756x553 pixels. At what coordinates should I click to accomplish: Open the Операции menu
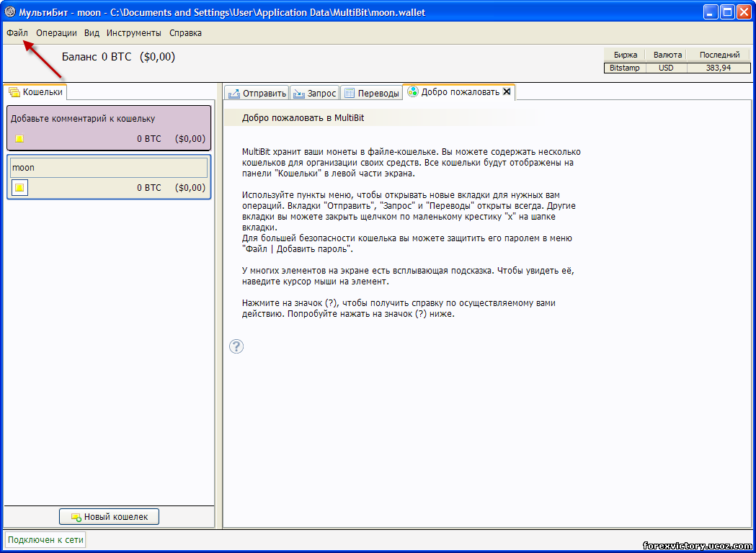tap(56, 33)
